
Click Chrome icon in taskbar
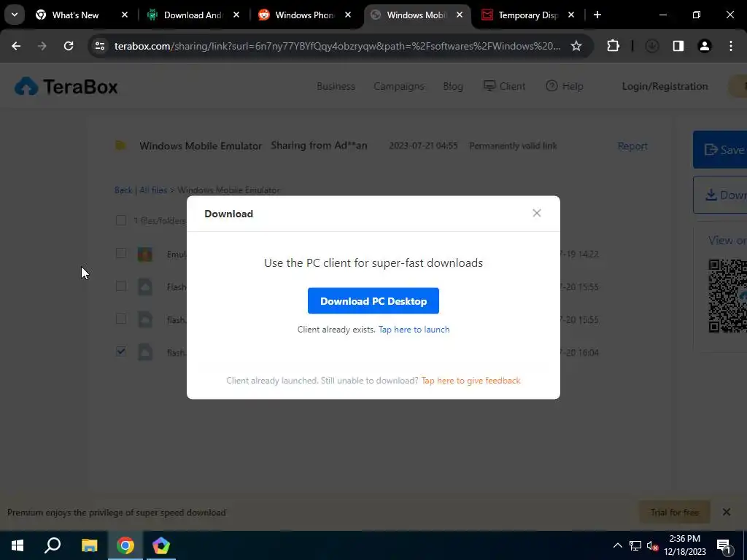[x=125, y=545]
